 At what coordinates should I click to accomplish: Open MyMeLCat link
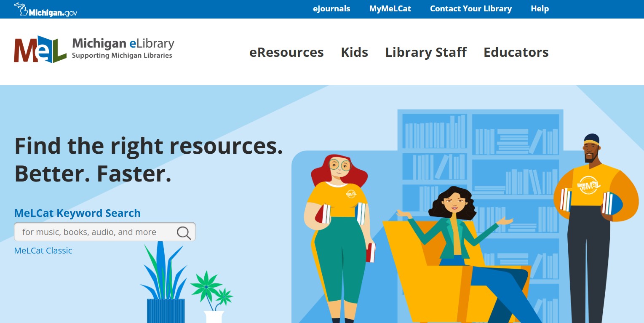390,9
